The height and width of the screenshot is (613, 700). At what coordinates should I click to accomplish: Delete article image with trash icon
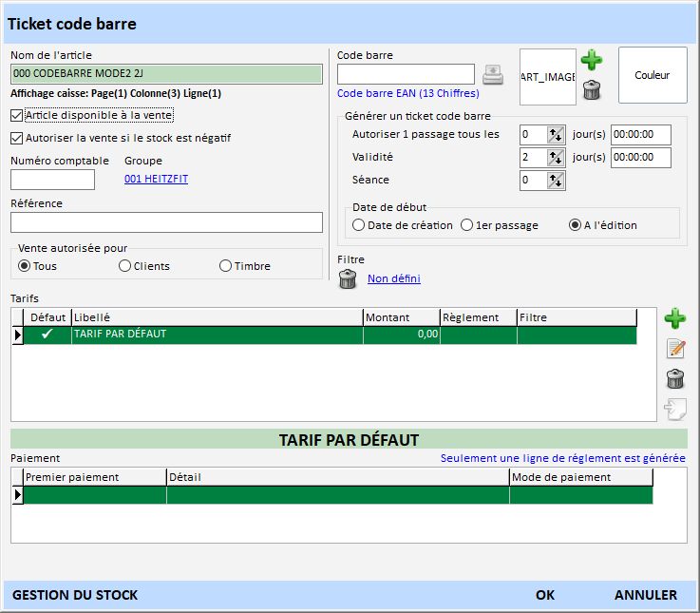point(592,89)
